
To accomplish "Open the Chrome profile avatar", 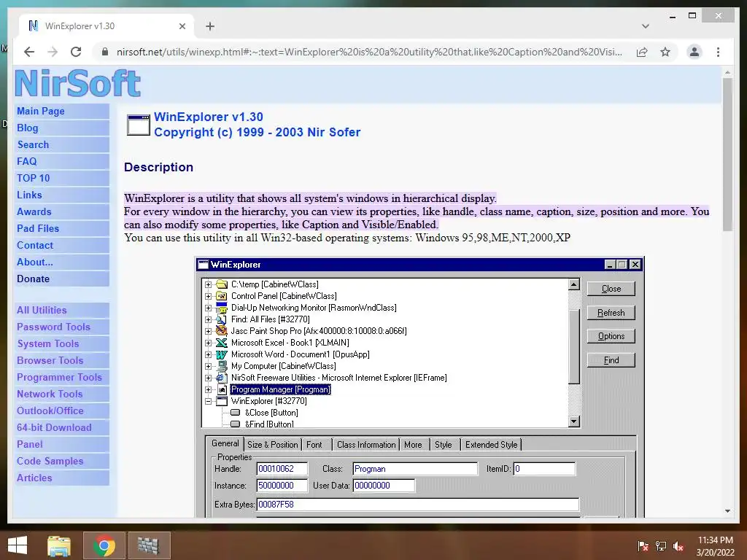I will (x=694, y=52).
